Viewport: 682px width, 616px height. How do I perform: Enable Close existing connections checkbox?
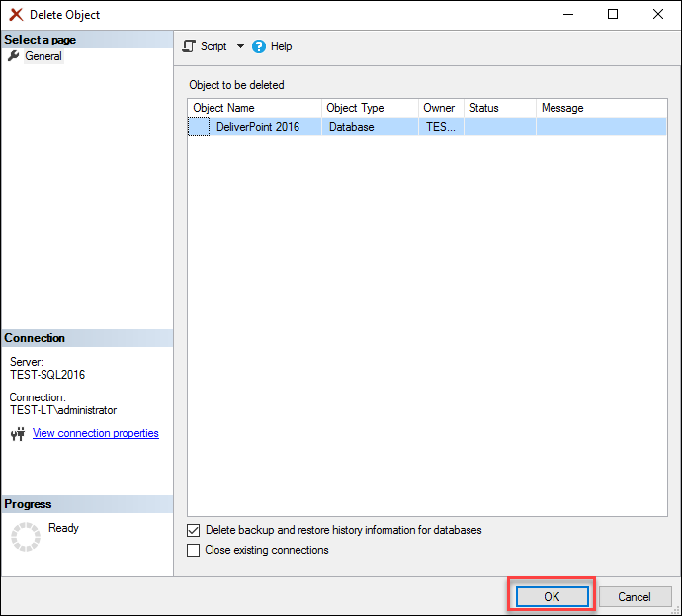pos(193,550)
